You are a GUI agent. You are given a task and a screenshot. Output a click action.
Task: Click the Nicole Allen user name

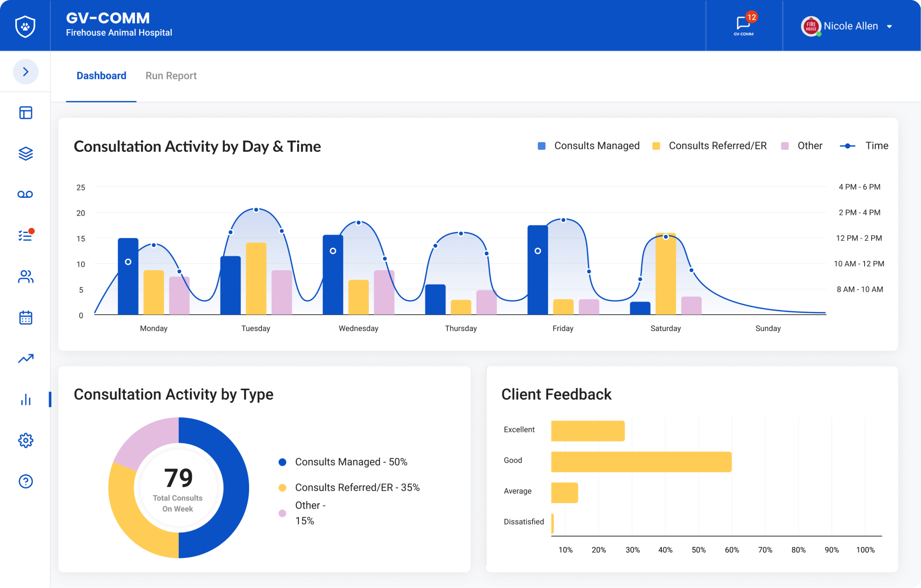851,26
